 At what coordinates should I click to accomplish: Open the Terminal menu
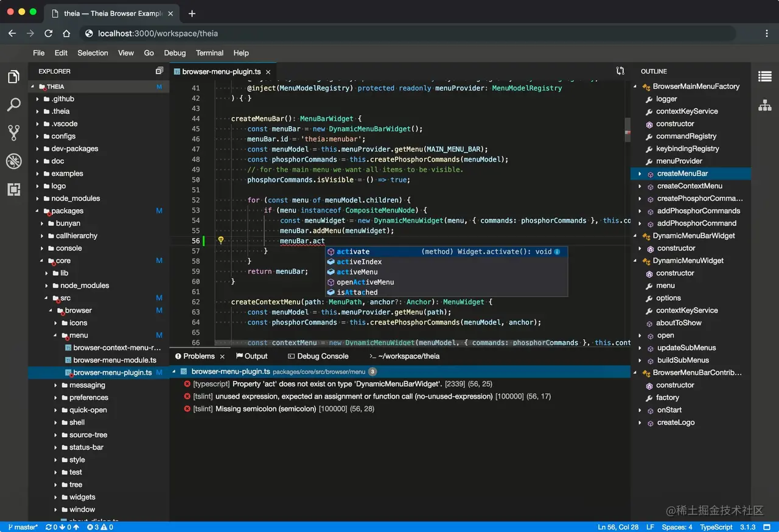pyautogui.click(x=209, y=53)
